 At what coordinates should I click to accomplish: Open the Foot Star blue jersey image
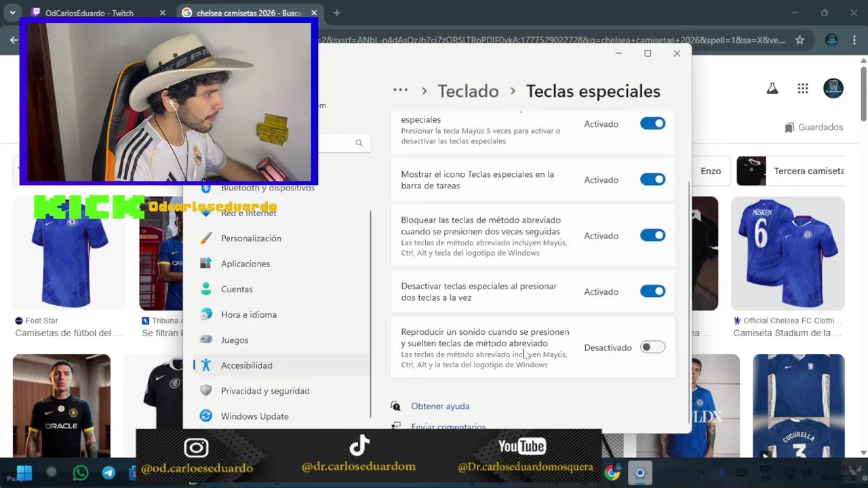69,253
